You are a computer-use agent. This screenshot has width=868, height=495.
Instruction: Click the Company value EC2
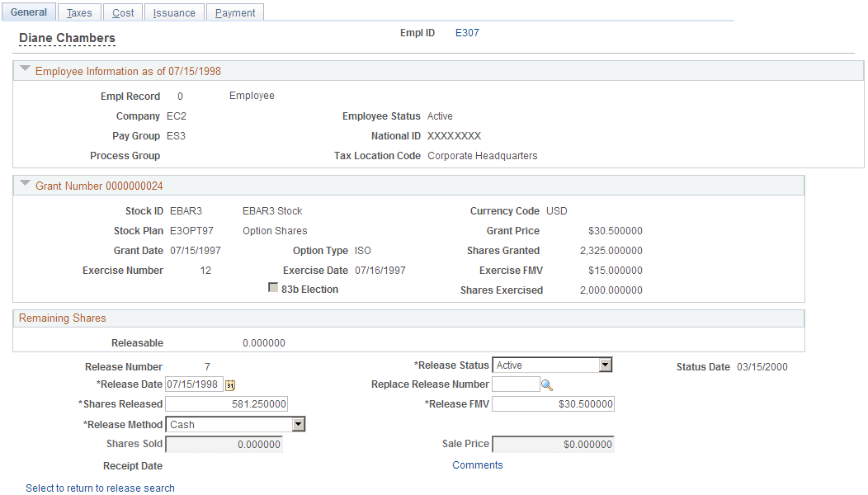177,116
